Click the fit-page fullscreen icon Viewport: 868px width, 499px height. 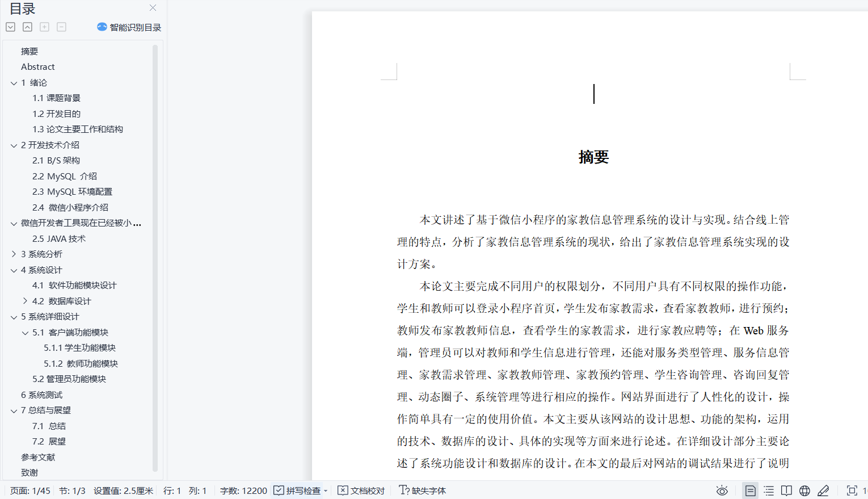click(x=852, y=490)
